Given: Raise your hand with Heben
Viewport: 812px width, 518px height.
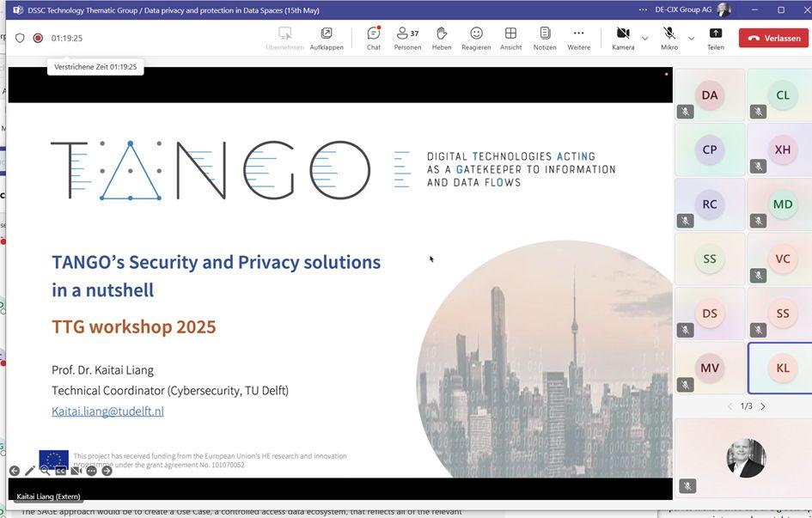Looking at the screenshot, I should 441,38.
